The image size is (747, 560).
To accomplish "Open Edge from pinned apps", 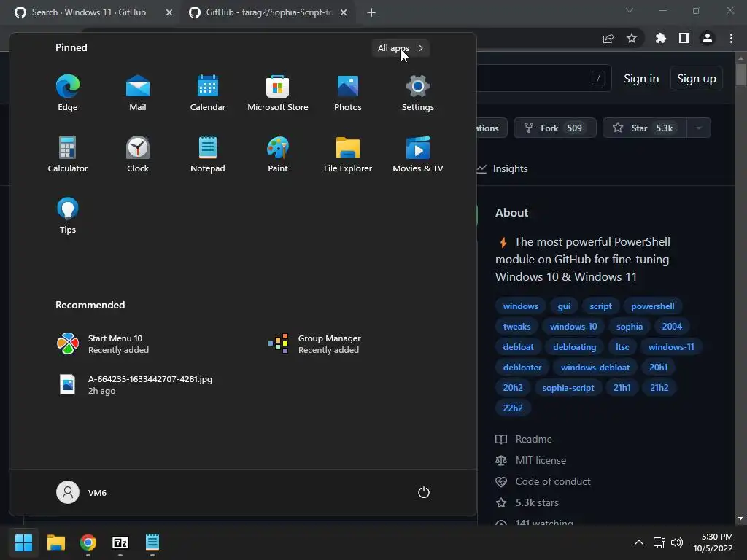I will tap(68, 93).
